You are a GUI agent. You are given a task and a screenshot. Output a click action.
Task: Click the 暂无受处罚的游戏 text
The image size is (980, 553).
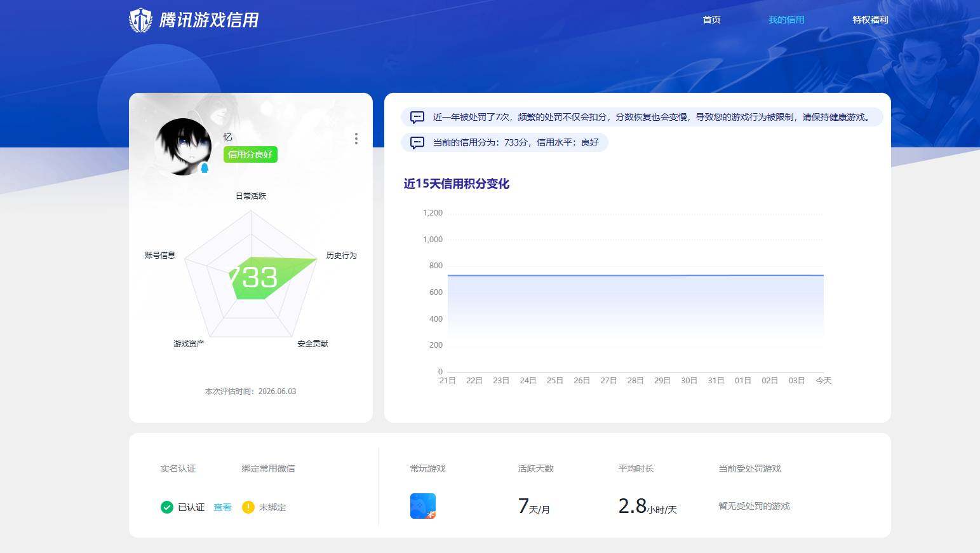[x=754, y=506]
